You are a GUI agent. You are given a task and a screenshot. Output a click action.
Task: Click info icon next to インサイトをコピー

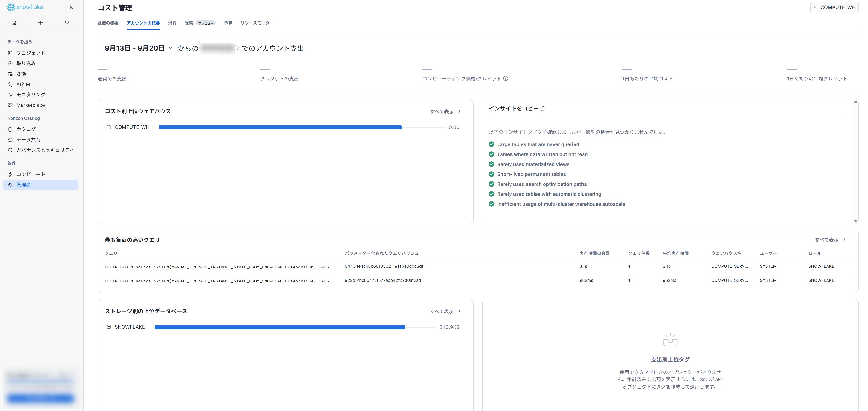[x=543, y=109]
